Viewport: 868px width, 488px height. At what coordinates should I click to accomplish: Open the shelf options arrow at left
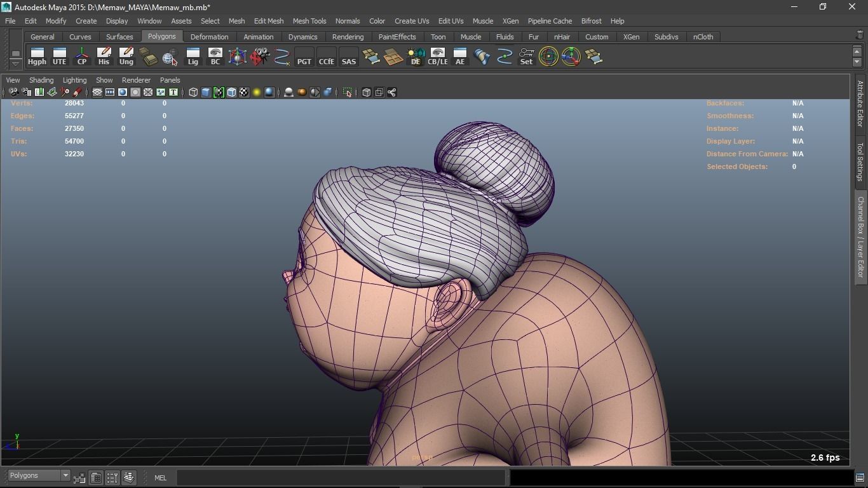tap(15, 63)
